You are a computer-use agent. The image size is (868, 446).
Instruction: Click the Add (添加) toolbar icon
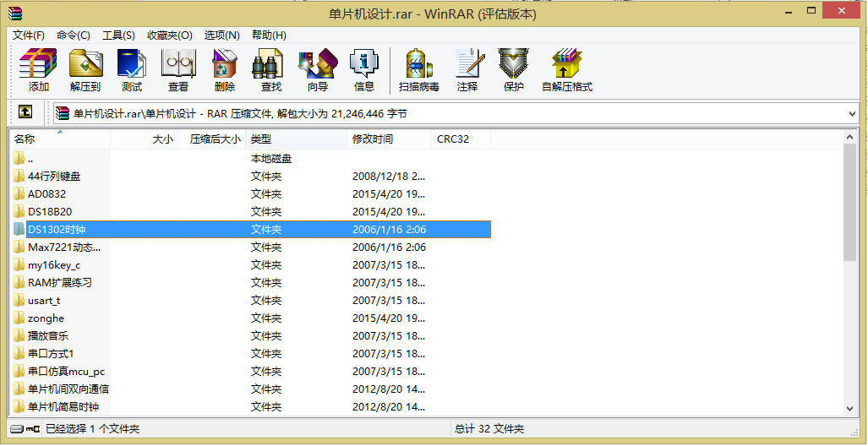coord(38,70)
